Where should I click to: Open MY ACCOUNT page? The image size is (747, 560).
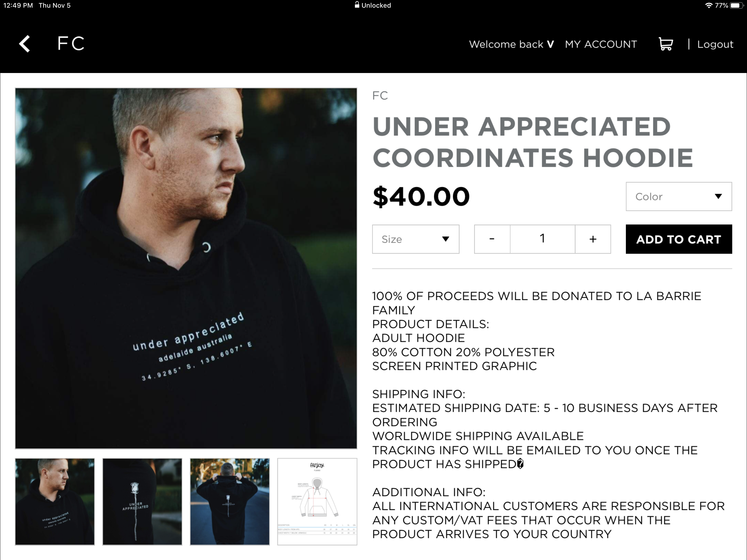(601, 44)
